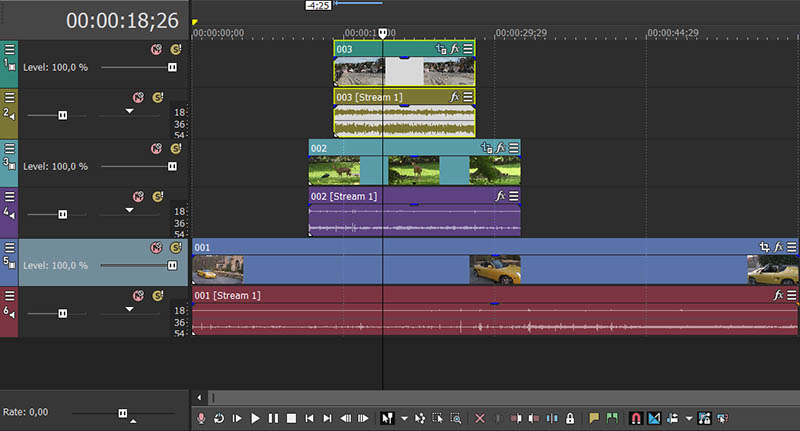Screen dimensions: 800x431
Task: Open Event FX on 002 [Stream 1]
Action: [x=501, y=196]
